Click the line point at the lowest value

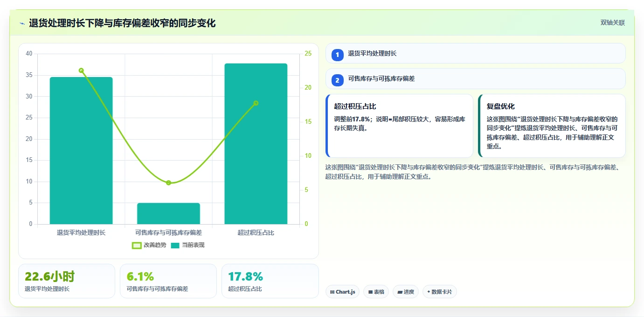click(x=168, y=183)
